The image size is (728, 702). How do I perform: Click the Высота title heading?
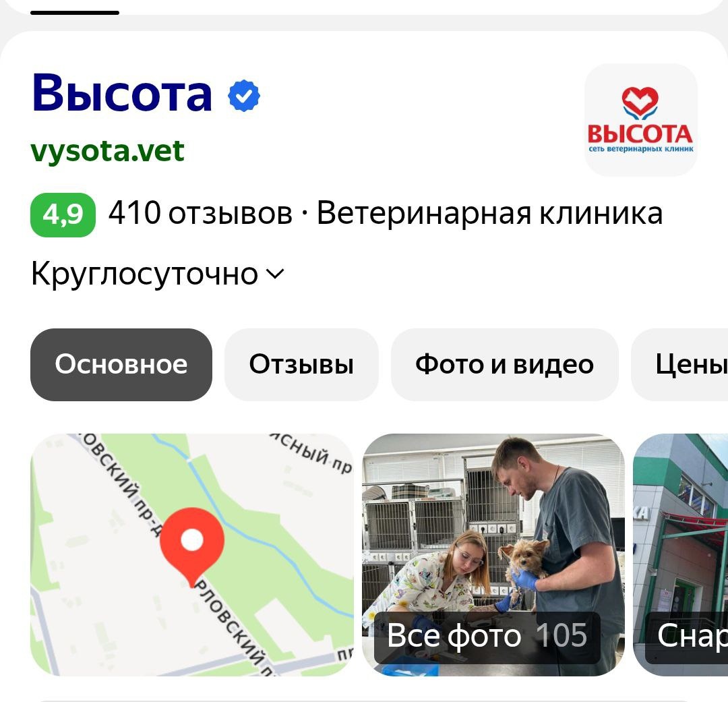(x=121, y=93)
